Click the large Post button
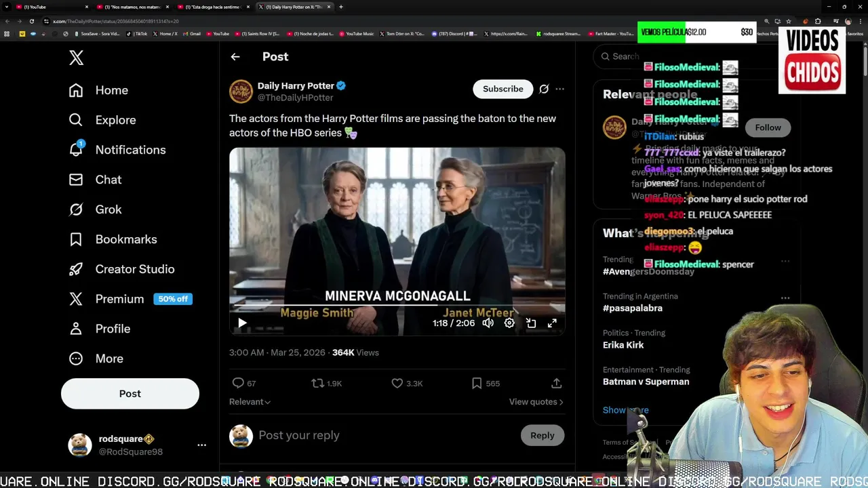The image size is (868, 488). (130, 394)
